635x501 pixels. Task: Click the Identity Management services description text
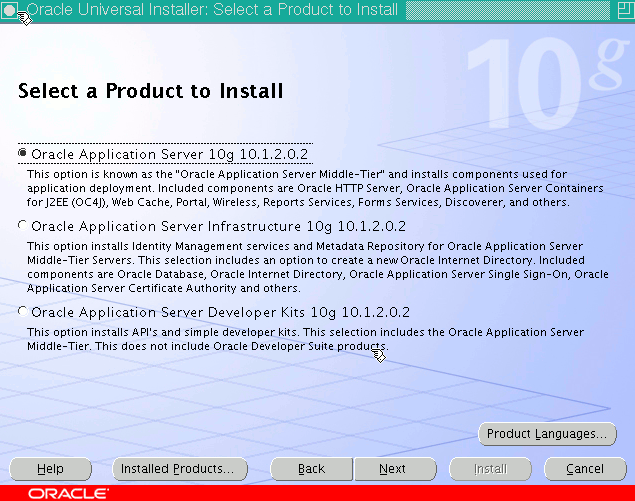pos(318,267)
